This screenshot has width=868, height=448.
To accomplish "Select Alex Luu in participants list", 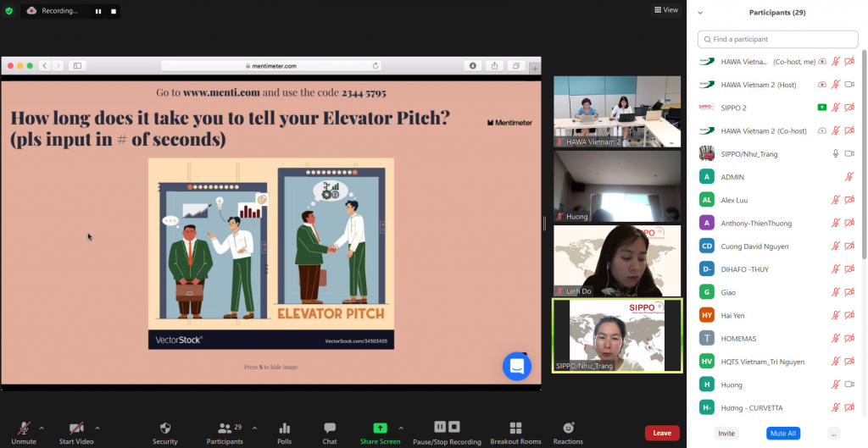I will [x=778, y=200].
